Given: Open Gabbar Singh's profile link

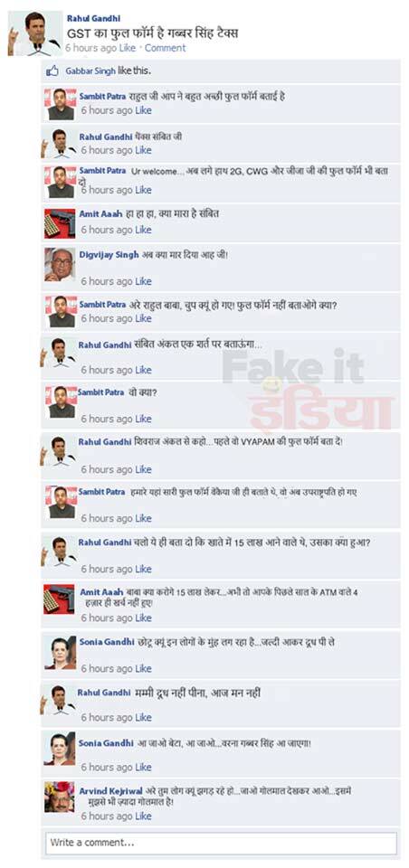Looking at the screenshot, I should coord(90,71).
